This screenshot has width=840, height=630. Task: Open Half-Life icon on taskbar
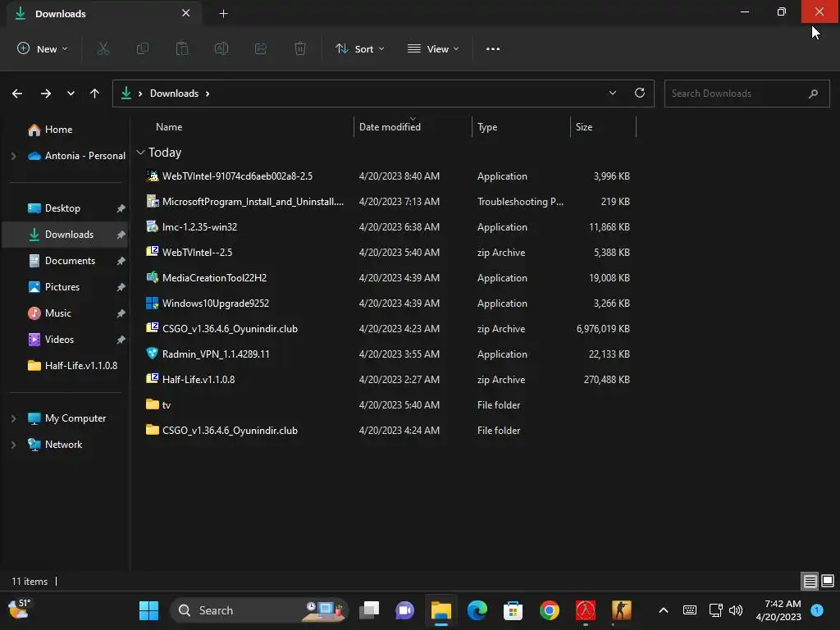586,610
